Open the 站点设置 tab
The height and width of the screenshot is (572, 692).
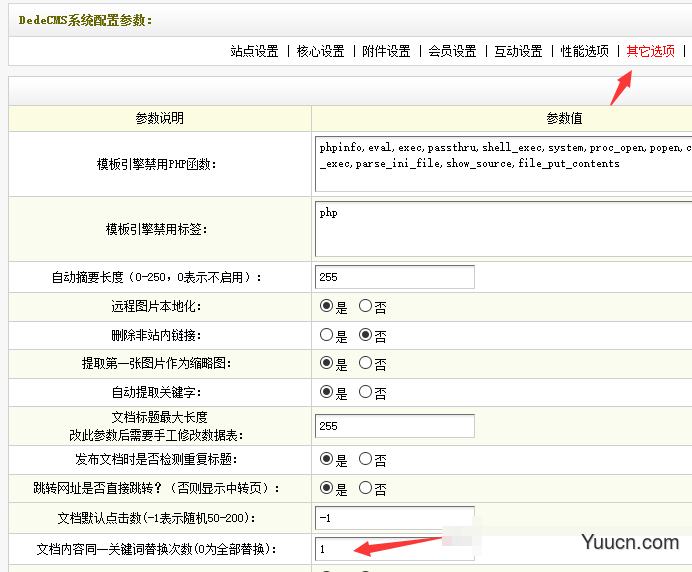click(x=254, y=51)
